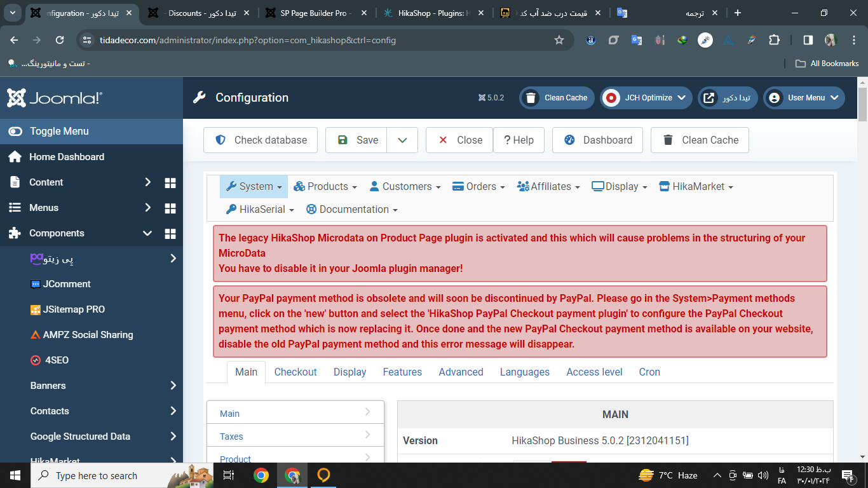The height and width of the screenshot is (488, 868).
Task: Open Task View on the taskbar
Action: (x=229, y=475)
